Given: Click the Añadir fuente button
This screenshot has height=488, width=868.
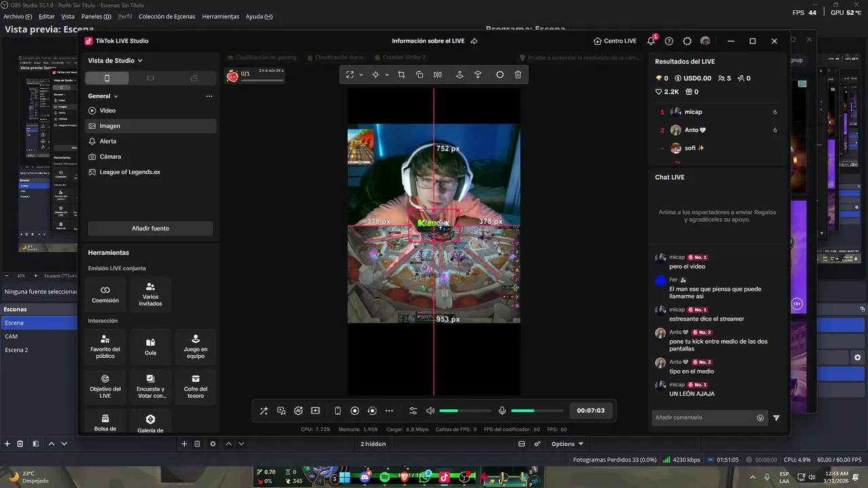Looking at the screenshot, I should pos(151,228).
